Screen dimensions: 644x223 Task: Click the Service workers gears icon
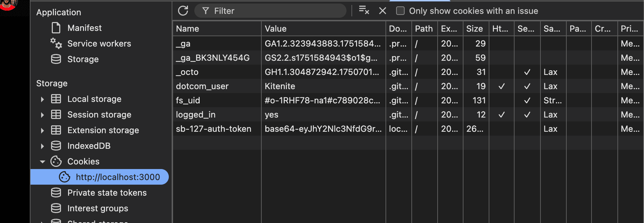coord(56,43)
